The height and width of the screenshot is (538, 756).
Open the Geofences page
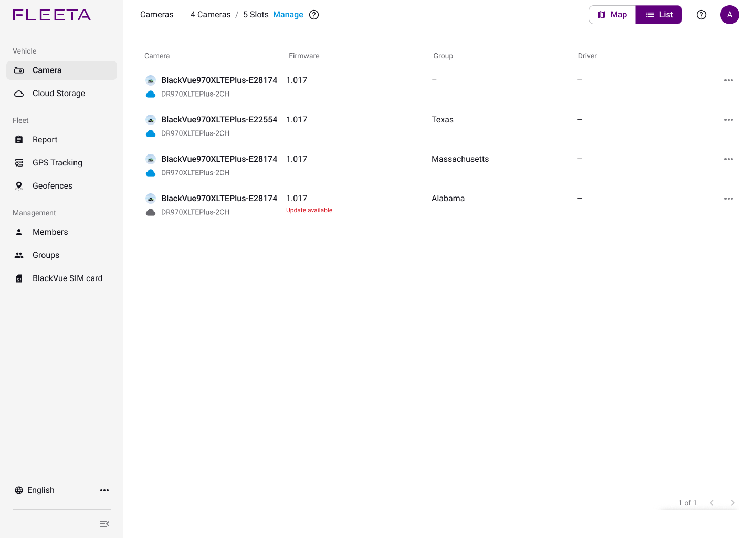pyautogui.click(x=61, y=186)
